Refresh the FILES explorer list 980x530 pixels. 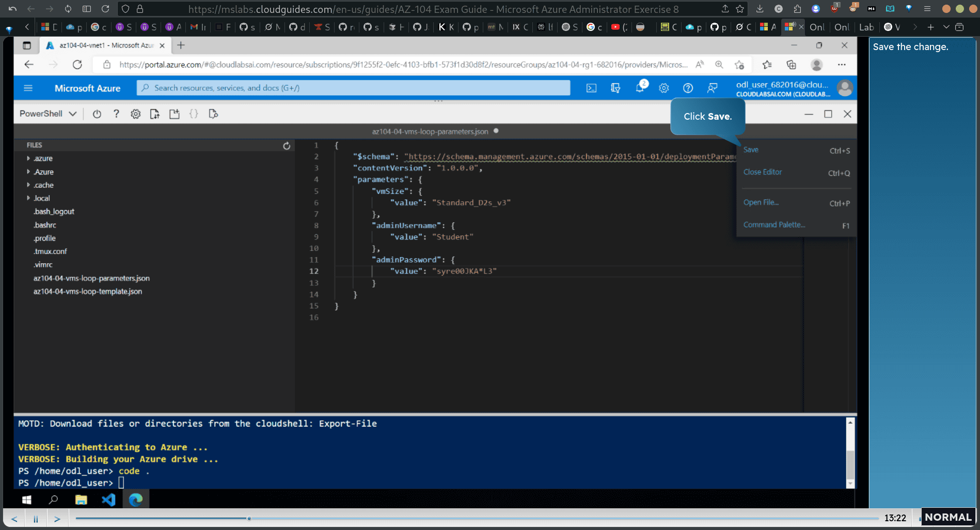(x=287, y=146)
